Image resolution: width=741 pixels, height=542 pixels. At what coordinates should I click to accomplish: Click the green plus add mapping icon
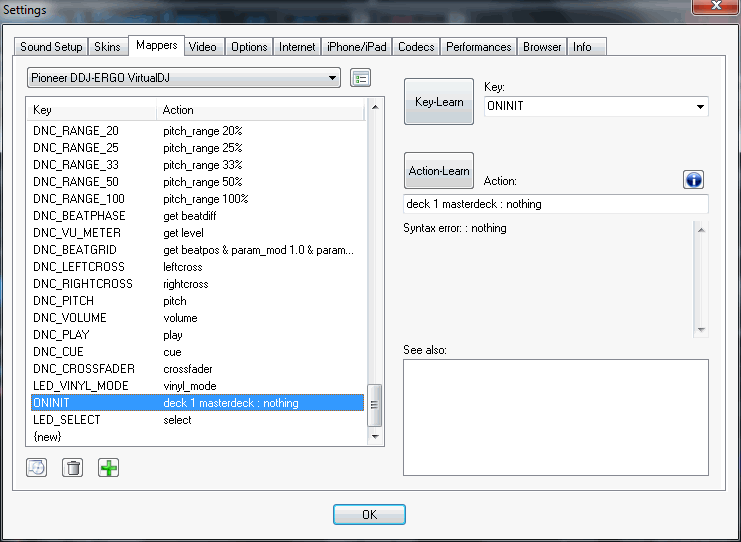pyautogui.click(x=108, y=467)
